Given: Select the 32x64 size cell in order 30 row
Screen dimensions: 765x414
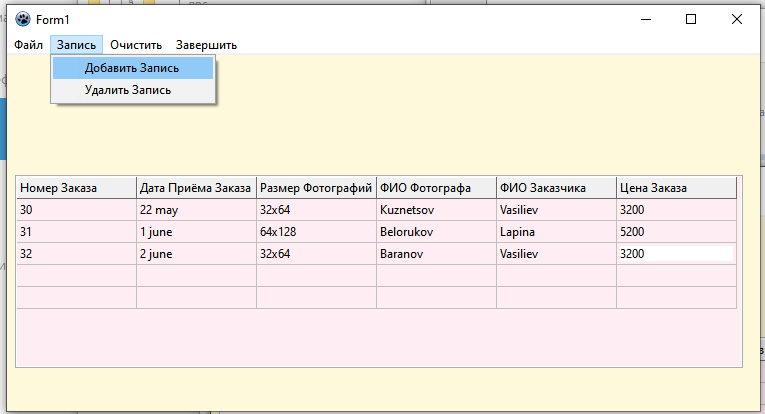Looking at the screenshot, I should [317, 210].
